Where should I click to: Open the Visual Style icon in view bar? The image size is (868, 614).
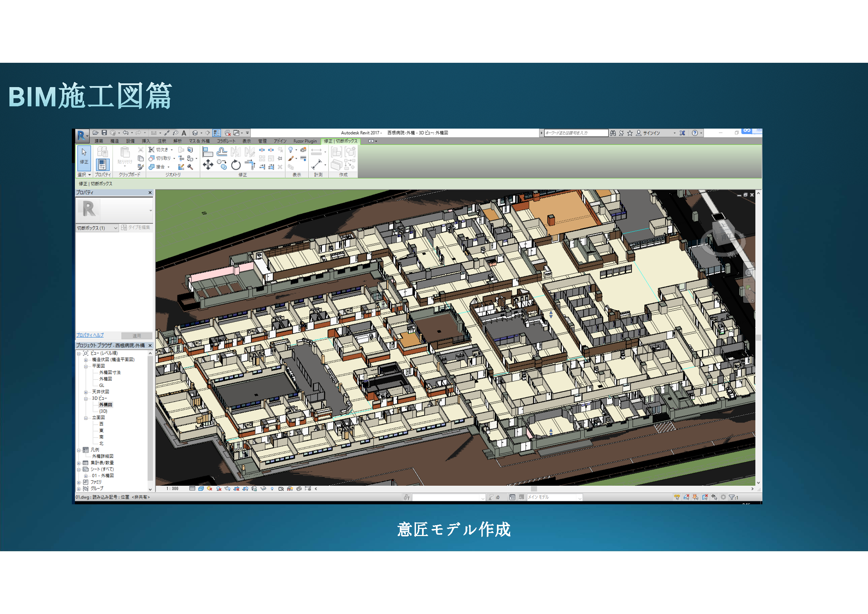coord(201,489)
